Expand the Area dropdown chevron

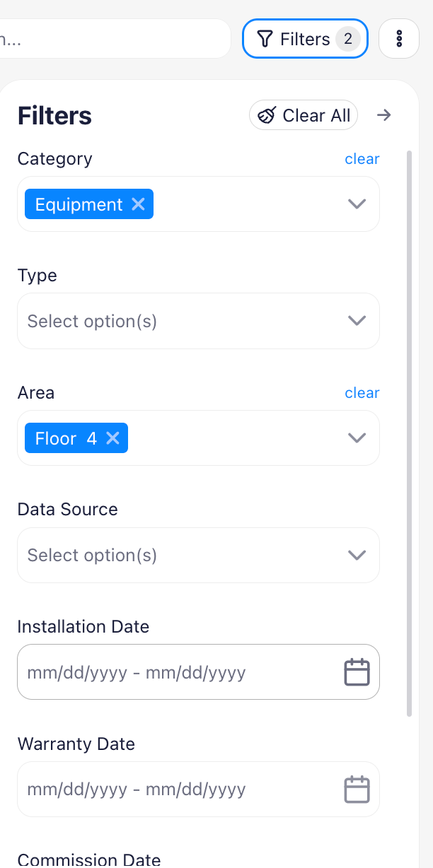357,438
